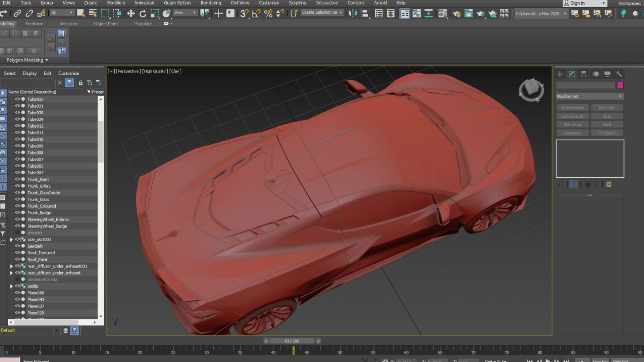Open the Utilities panel wrench icon
The image size is (644, 362).
pyautogui.click(x=619, y=74)
